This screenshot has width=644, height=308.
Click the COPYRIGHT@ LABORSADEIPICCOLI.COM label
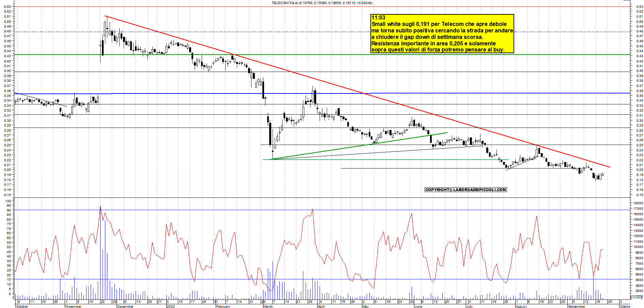[x=466, y=190]
